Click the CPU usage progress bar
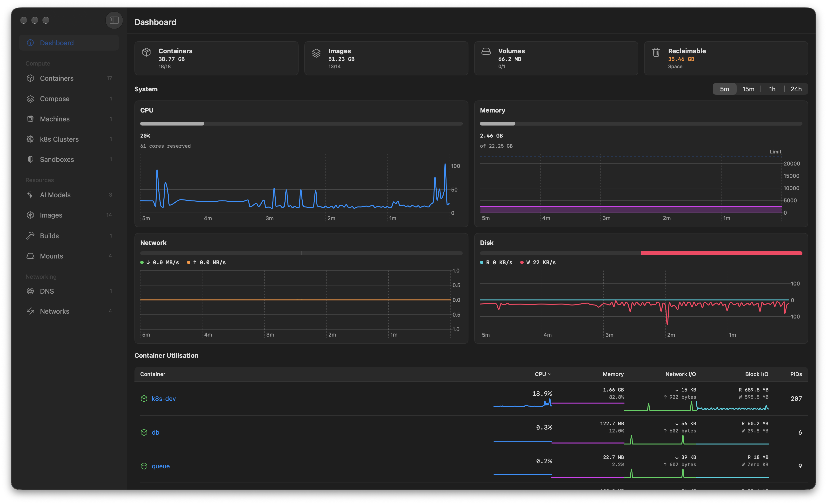 point(301,124)
